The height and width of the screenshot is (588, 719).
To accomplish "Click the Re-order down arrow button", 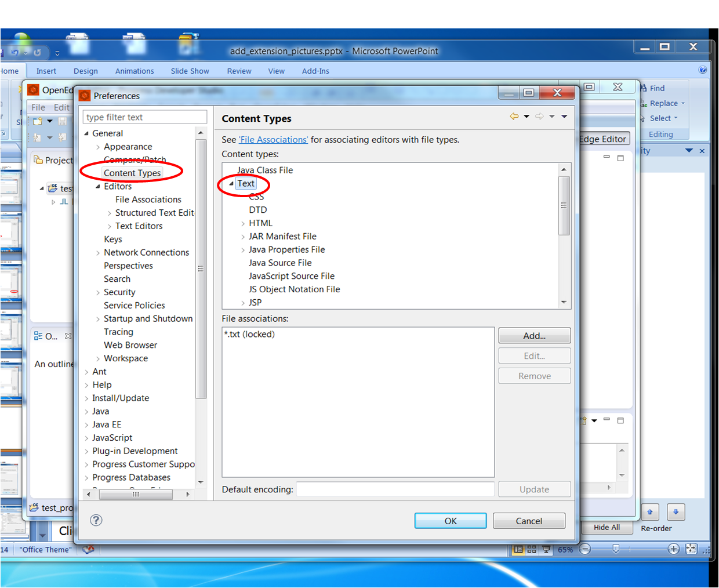I will click(x=676, y=512).
